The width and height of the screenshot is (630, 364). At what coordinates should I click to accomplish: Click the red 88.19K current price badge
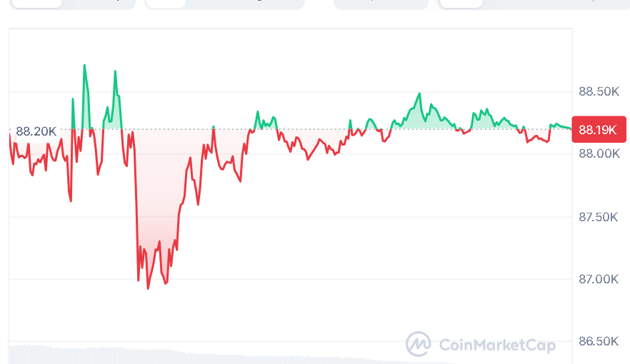coord(599,130)
